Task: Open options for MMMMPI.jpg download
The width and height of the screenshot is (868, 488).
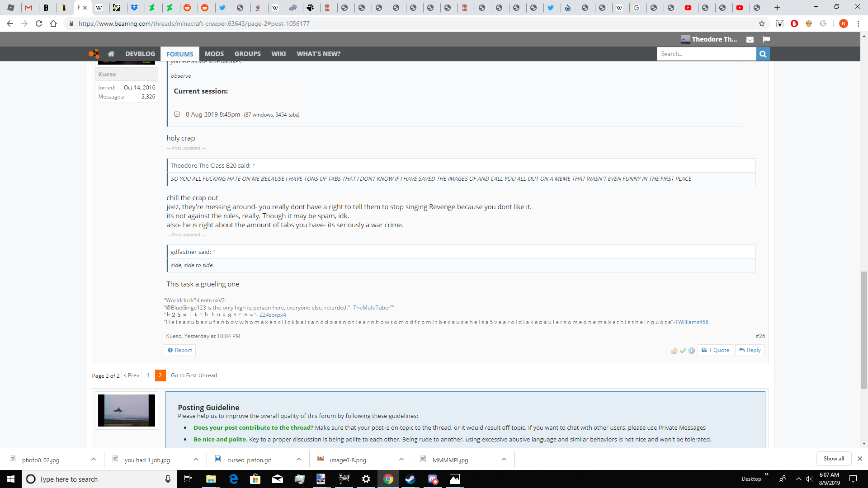Action: click(x=504, y=459)
